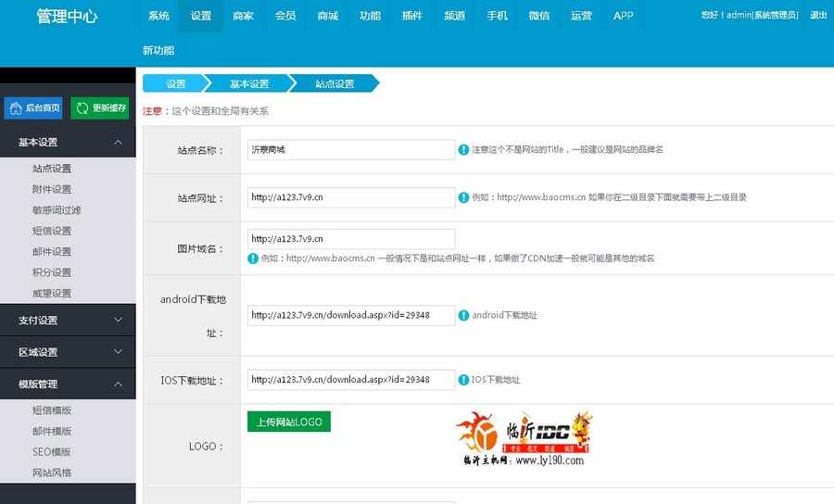
Task: Expand the 支付设置 sidebar section
Action: tap(68, 320)
